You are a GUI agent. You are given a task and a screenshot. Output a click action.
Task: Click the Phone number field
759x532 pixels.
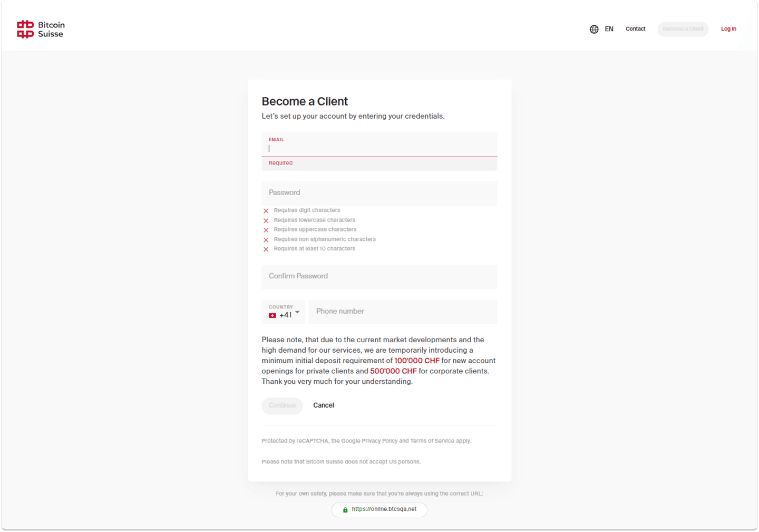pyautogui.click(x=403, y=312)
